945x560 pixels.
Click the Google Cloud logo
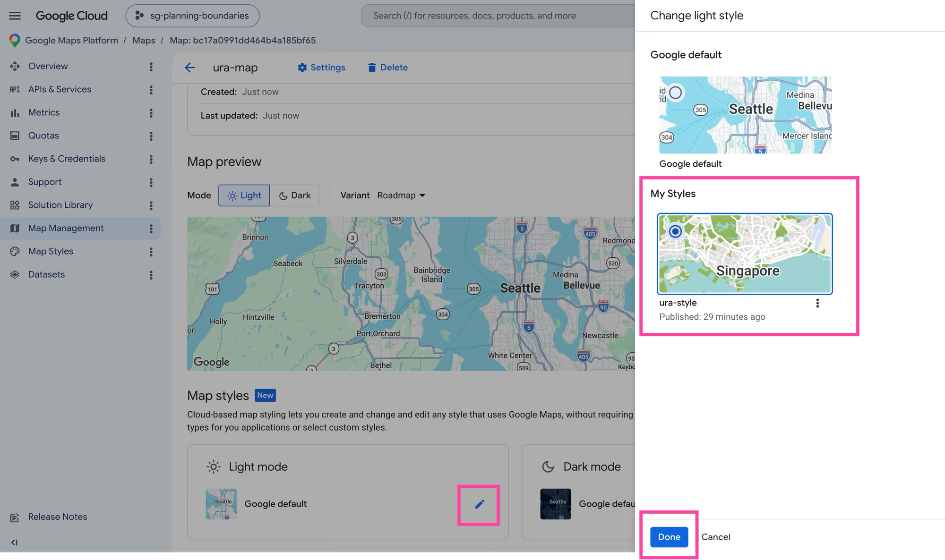coord(72,16)
